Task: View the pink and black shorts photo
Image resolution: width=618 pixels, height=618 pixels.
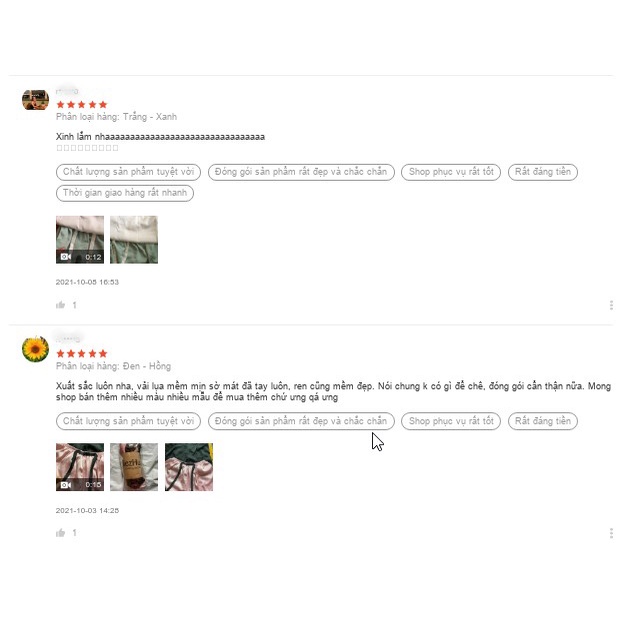Action: coord(189,467)
